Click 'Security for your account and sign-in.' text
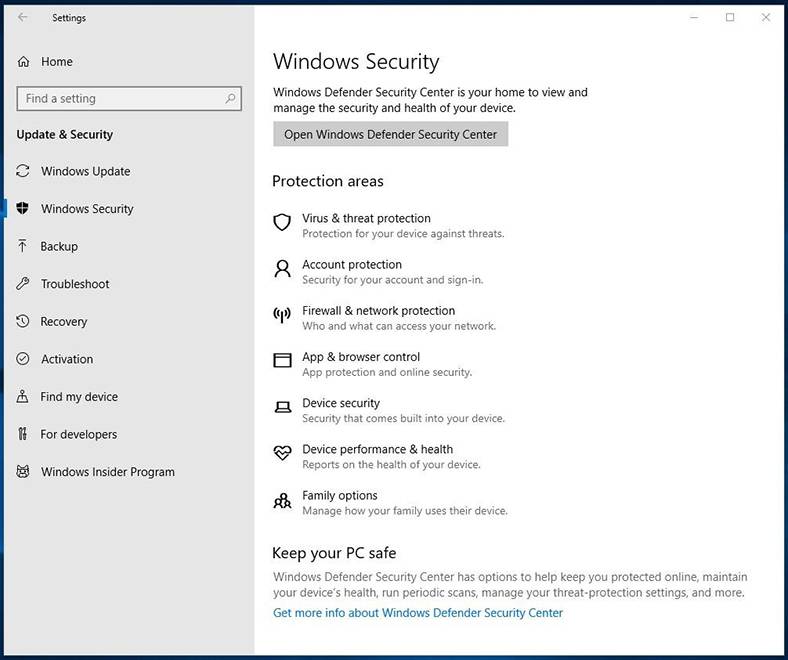 (x=392, y=280)
